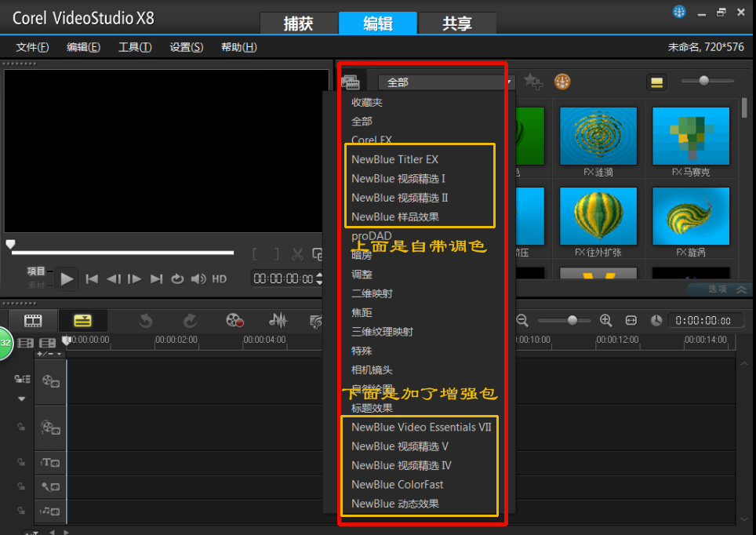Viewport: 756px width, 535px height.
Task: Fit project in timeline window
Action: coord(631,321)
